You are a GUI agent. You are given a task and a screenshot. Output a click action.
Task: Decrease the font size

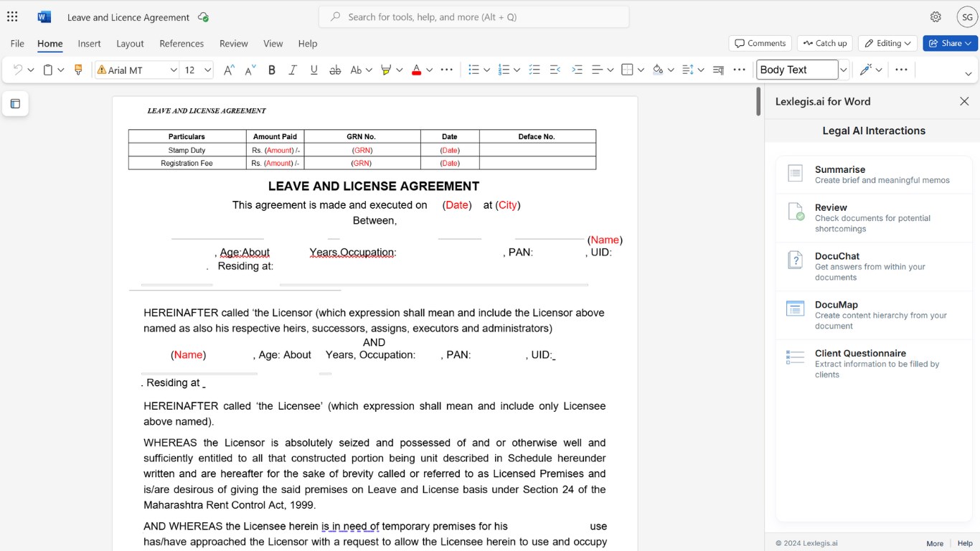coord(250,70)
